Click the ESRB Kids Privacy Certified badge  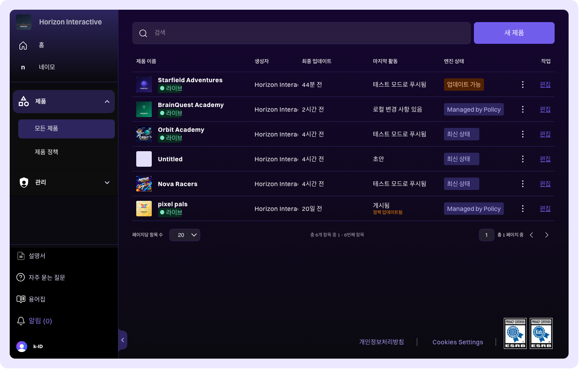[x=541, y=333]
